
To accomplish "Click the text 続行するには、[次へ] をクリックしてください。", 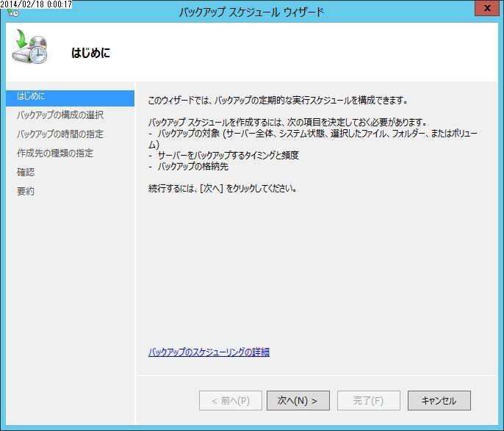I will tap(223, 188).
